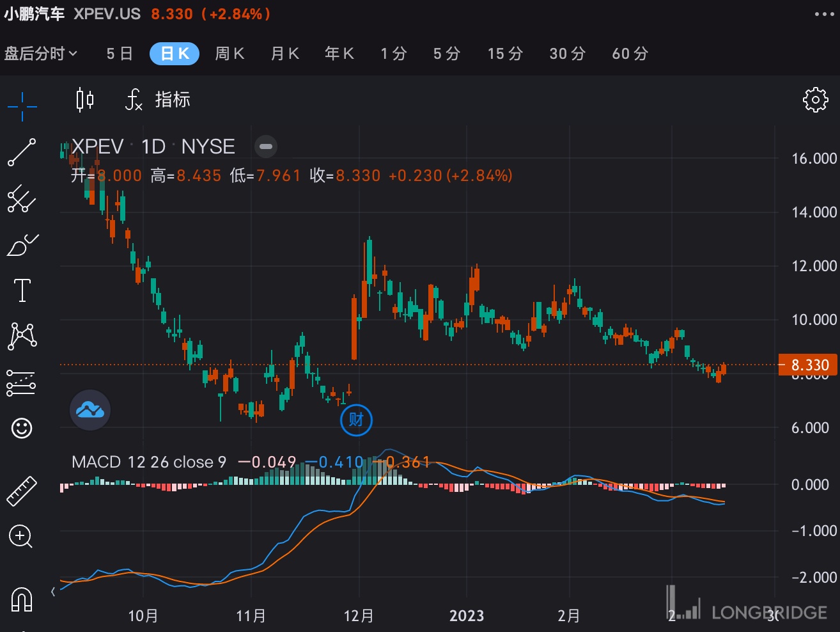Viewport: 840px width, 632px height.
Task: Open the fx indicators button
Action: (x=134, y=100)
